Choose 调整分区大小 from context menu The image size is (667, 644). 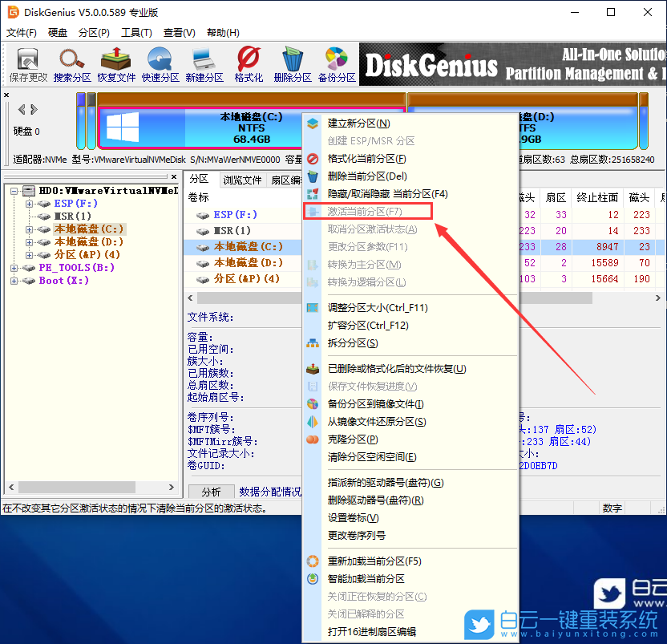click(x=377, y=308)
